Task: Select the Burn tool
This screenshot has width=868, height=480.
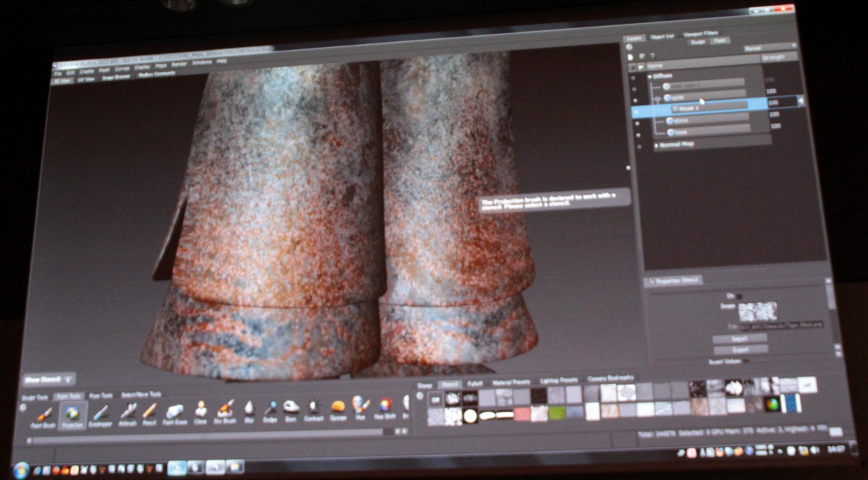Action: click(x=292, y=410)
